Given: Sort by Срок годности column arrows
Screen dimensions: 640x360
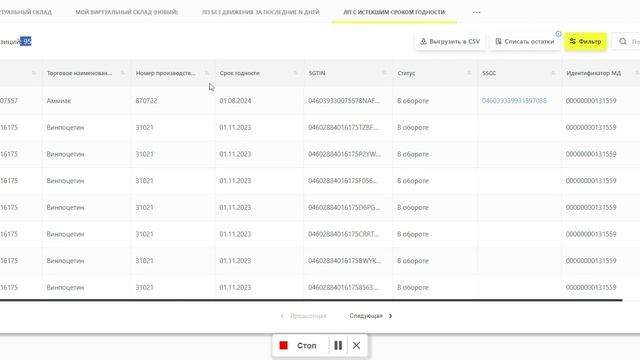Looking at the screenshot, I should pyautogui.click(x=296, y=73).
